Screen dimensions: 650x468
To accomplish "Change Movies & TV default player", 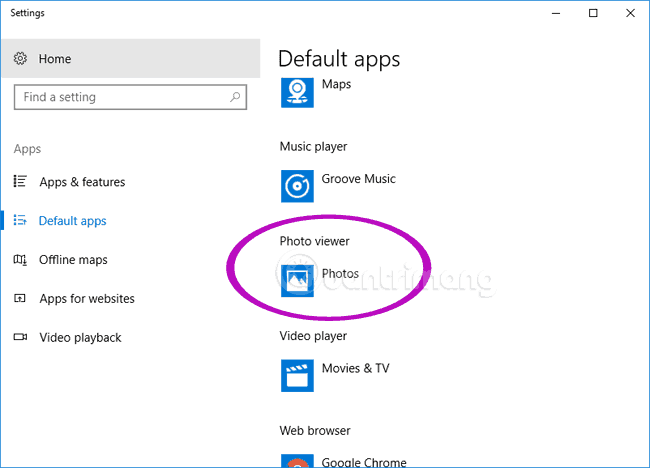I will [x=356, y=368].
